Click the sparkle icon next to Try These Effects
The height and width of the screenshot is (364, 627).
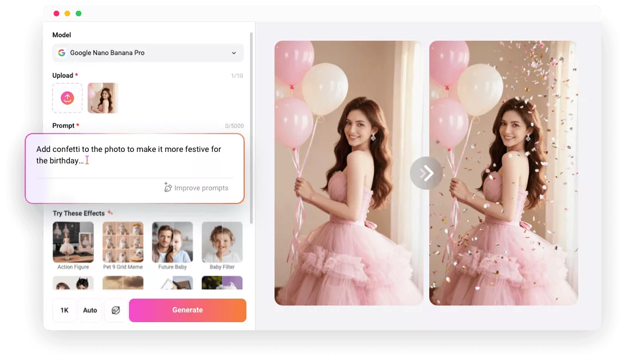109,212
